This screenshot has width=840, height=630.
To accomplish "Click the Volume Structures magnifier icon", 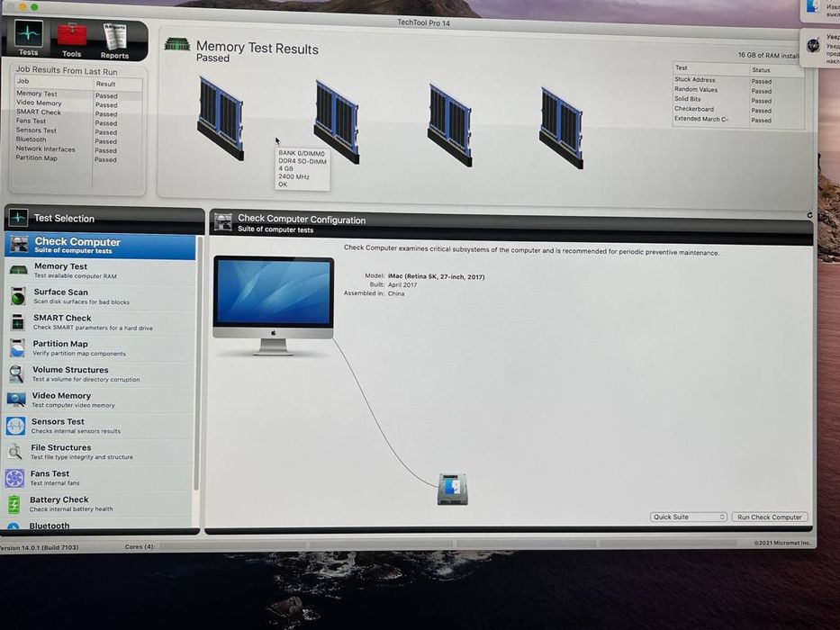I will tap(16, 373).
